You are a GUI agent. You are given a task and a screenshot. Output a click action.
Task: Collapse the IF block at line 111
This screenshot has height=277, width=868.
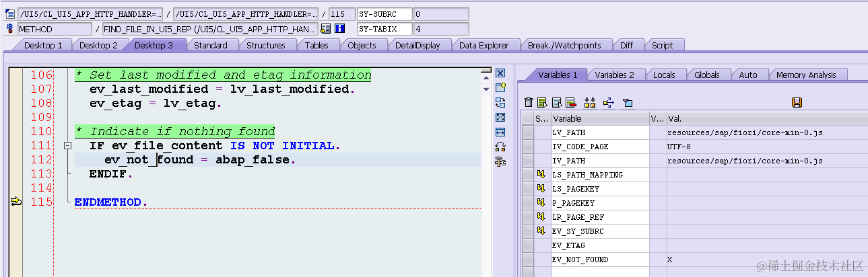[67, 146]
